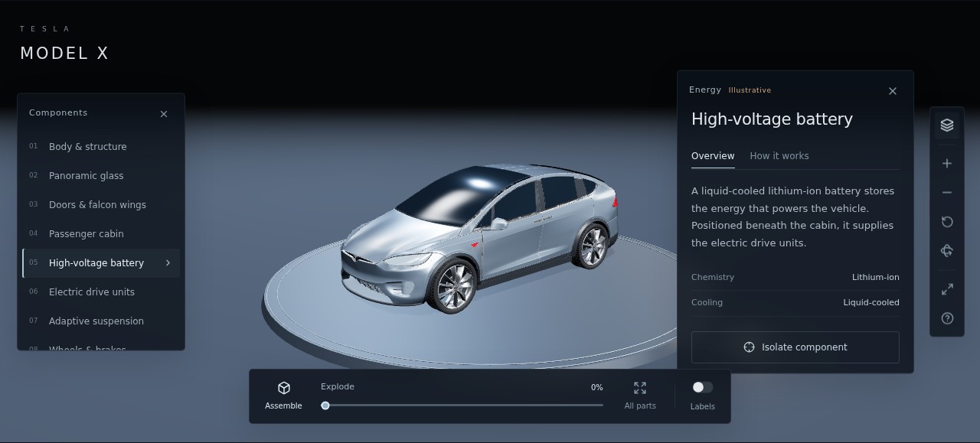Expand High-voltage battery row chevron
The image size is (980, 443).
[x=168, y=263]
